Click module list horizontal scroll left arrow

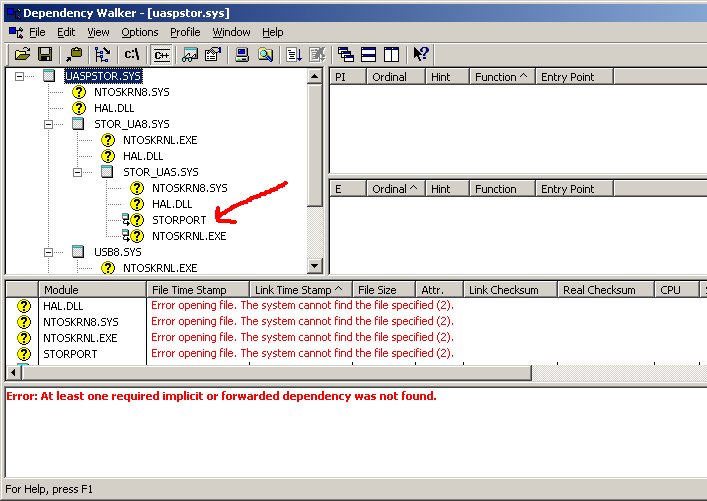pyautogui.click(x=14, y=373)
